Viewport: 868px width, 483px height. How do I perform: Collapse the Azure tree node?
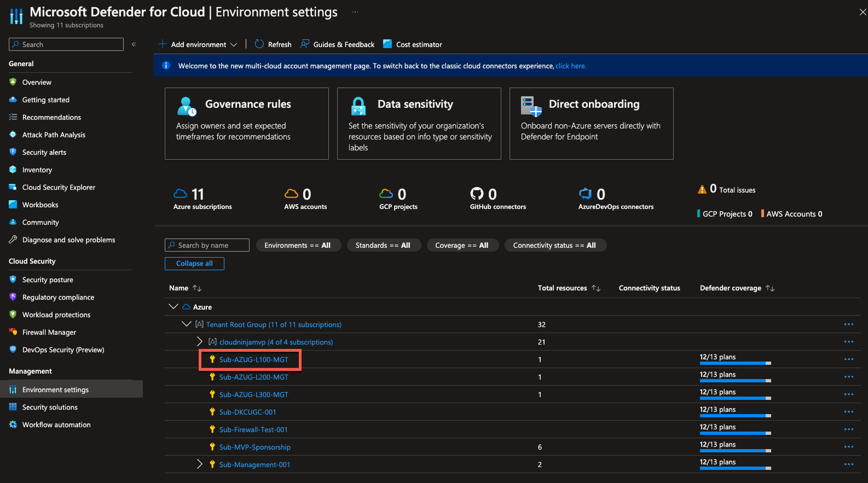173,307
